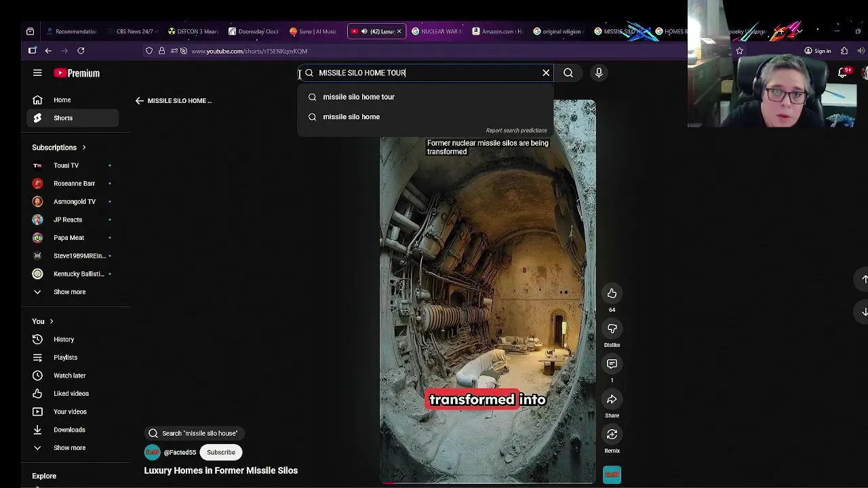Viewport: 868px width, 488px height.
Task: Like the short with thumbs up
Action: [612, 293]
